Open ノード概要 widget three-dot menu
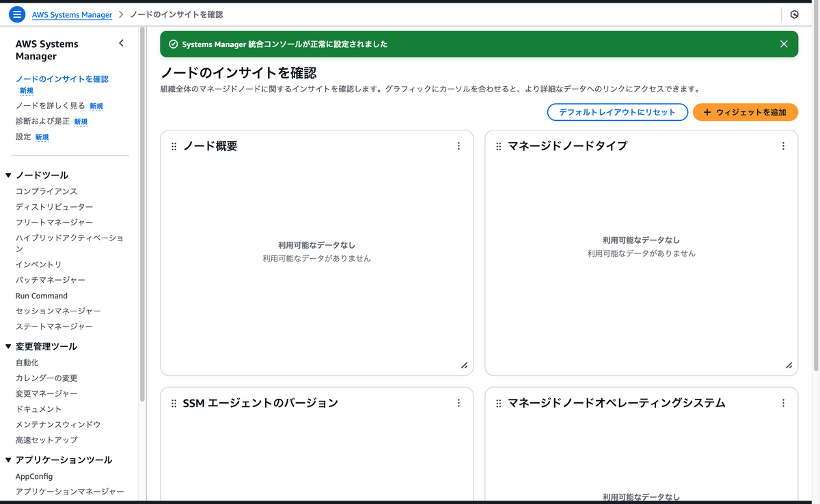The width and height of the screenshot is (820, 504). (x=459, y=146)
